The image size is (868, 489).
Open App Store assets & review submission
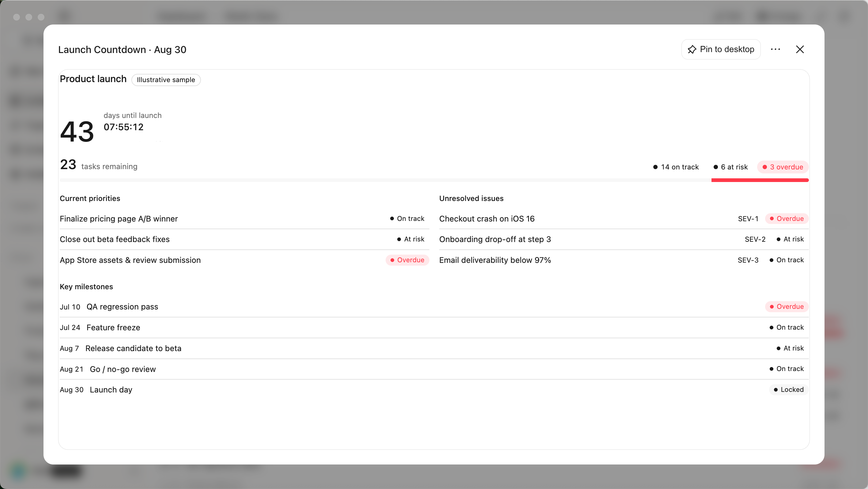pyautogui.click(x=244, y=260)
